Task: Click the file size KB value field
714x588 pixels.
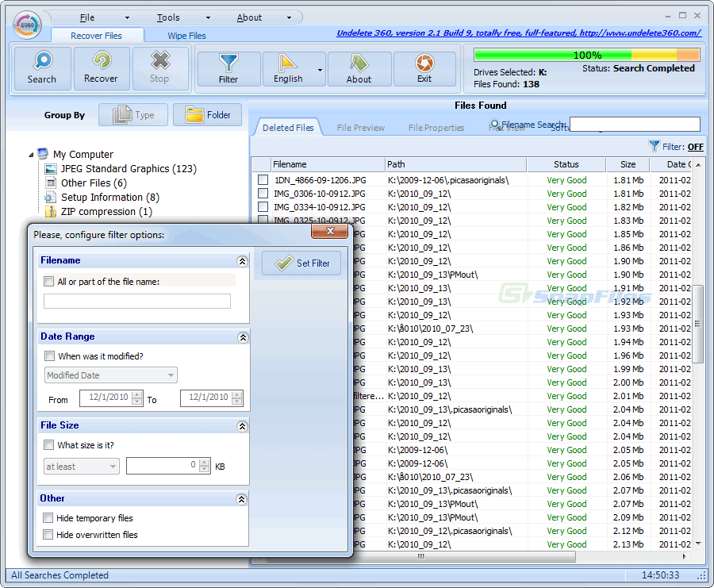Action: (x=163, y=466)
